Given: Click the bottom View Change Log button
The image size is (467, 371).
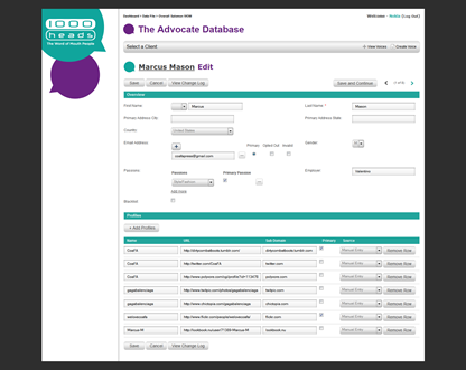Looking at the screenshot, I should tap(188, 346).
